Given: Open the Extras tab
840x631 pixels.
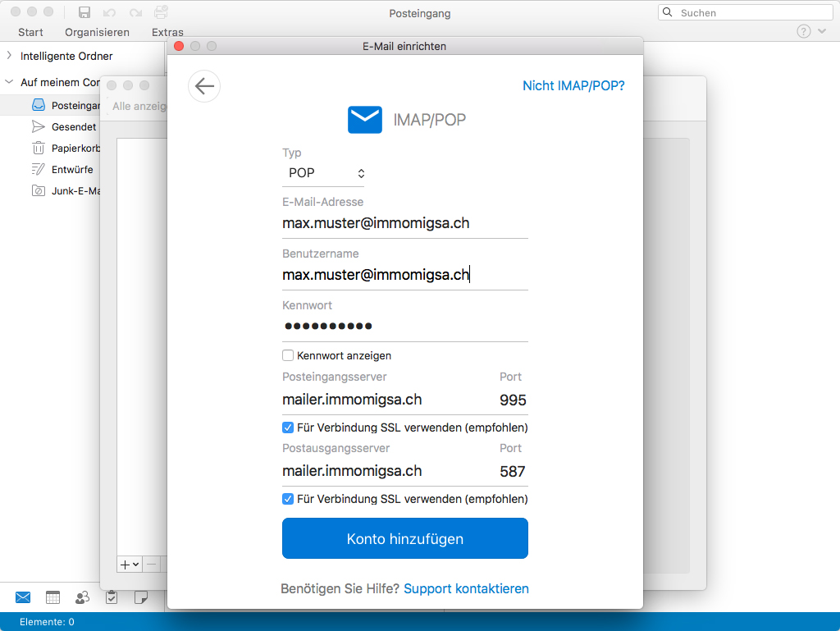Looking at the screenshot, I should tap(167, 32).
